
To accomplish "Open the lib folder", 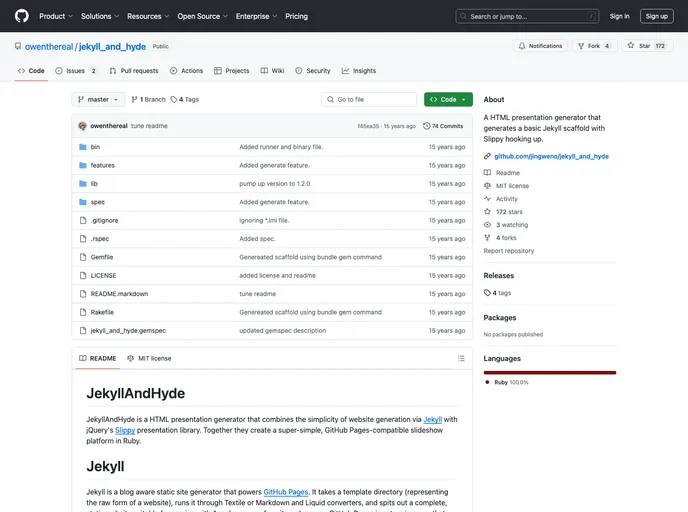I will 94,184.
